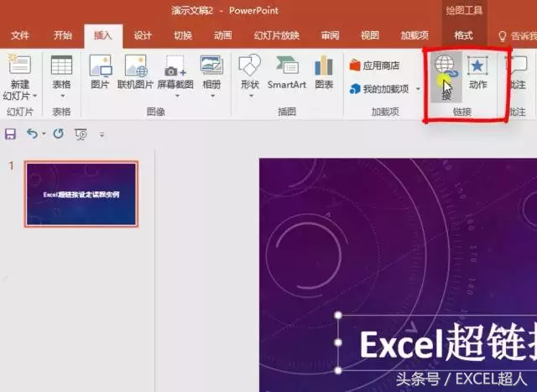The height and width of the screenshot is (392, 537).
Task: Click the Table (表格) icon
Action: (x=61, y=65)
